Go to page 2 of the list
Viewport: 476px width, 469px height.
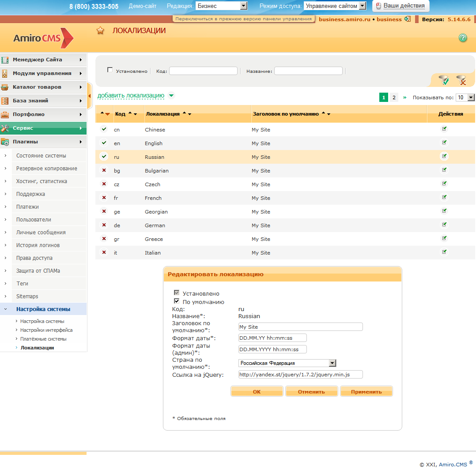tap(394, 98)
